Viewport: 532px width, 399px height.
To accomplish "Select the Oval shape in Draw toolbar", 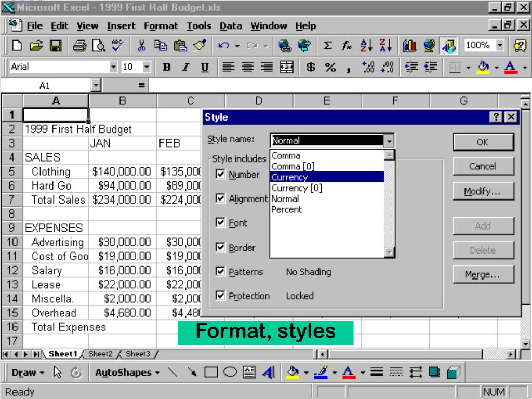I will (x=230, y=372).
